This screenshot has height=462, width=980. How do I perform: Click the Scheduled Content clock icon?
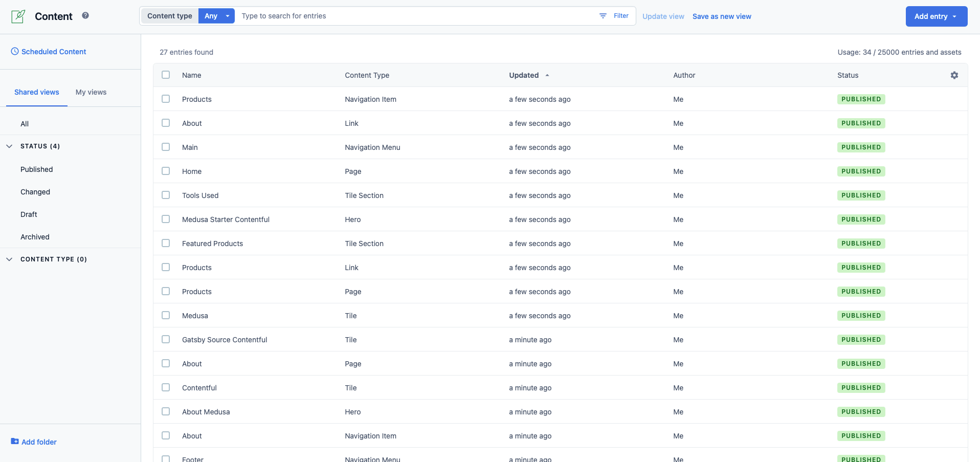pyautogui.click(x=15, y=51)
